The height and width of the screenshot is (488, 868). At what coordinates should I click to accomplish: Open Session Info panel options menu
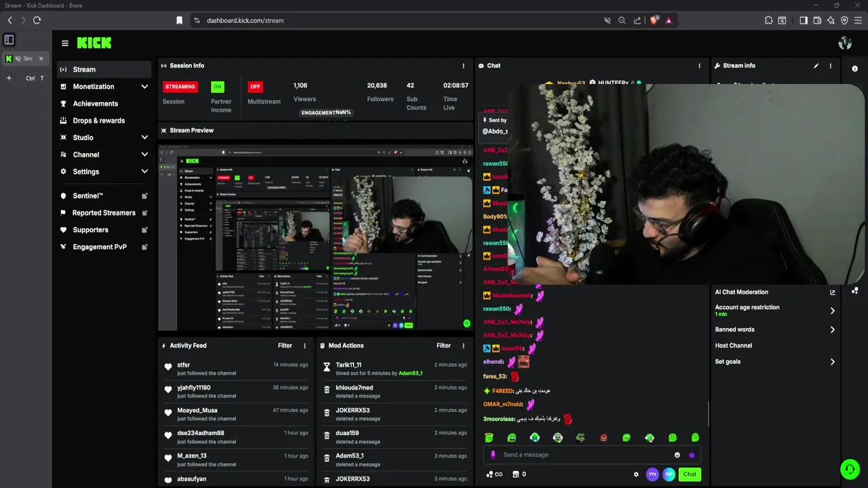pos(464,66)
